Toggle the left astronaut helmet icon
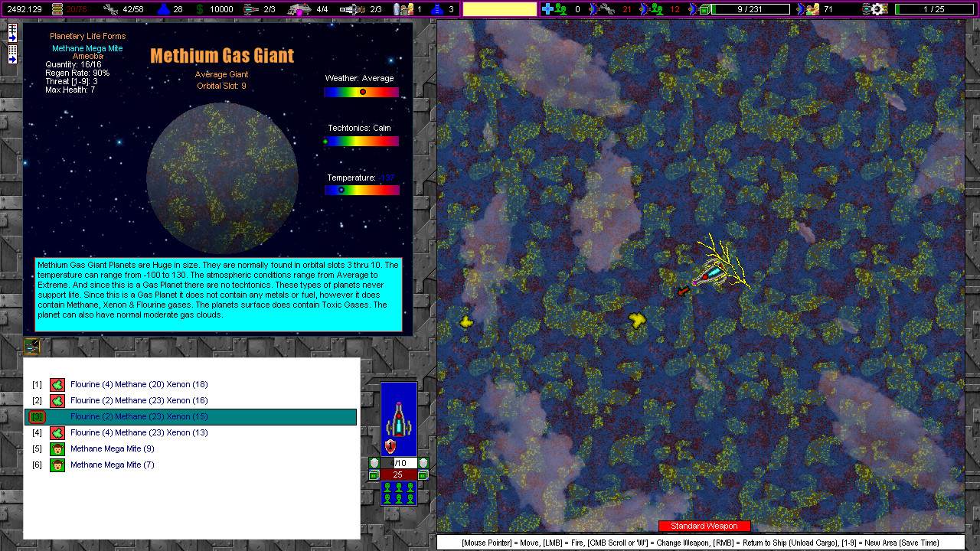 (x=374, y=462)
